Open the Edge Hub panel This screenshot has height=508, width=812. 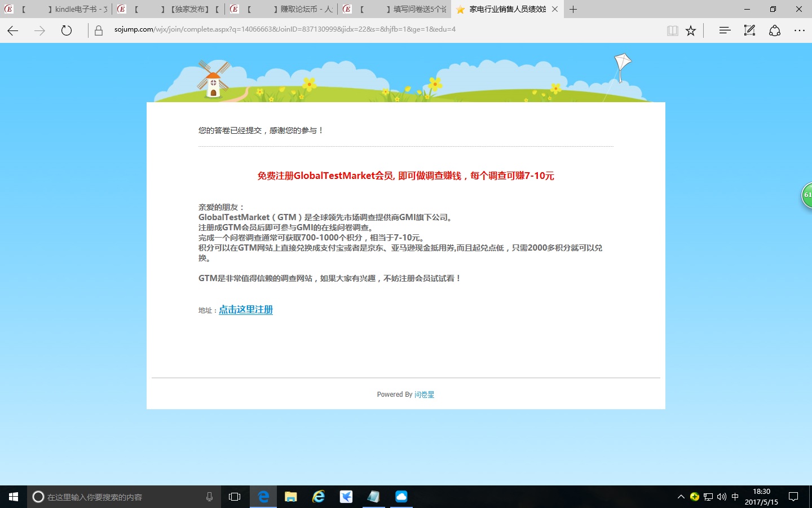tap(725, 30)
